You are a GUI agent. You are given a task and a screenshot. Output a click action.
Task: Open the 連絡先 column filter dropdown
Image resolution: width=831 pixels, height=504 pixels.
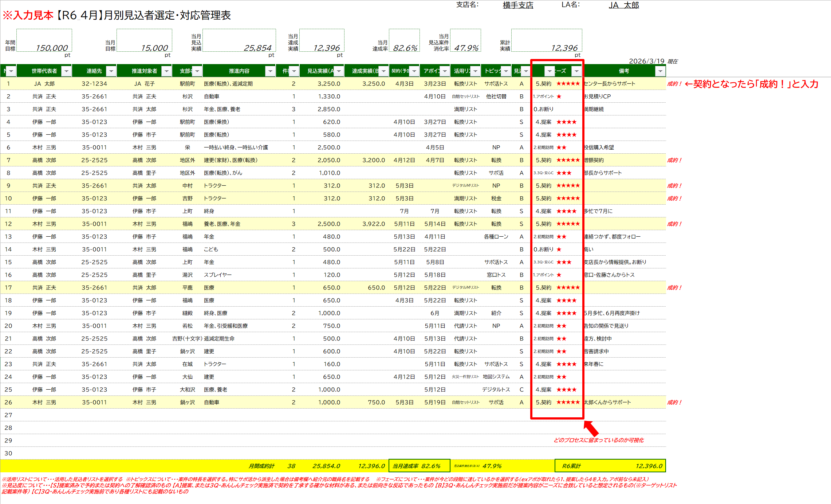tap(111, 71)
